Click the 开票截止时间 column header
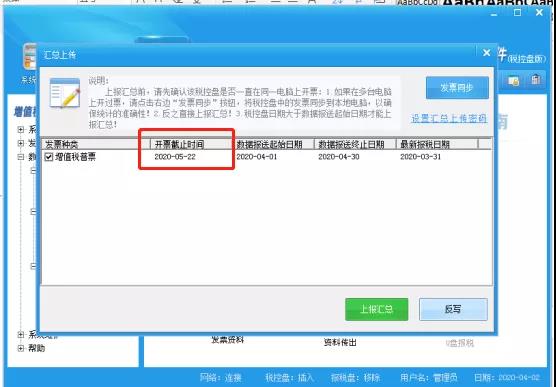Image resolution: width=556 pixels, height=387 pixels. point(191,144)
